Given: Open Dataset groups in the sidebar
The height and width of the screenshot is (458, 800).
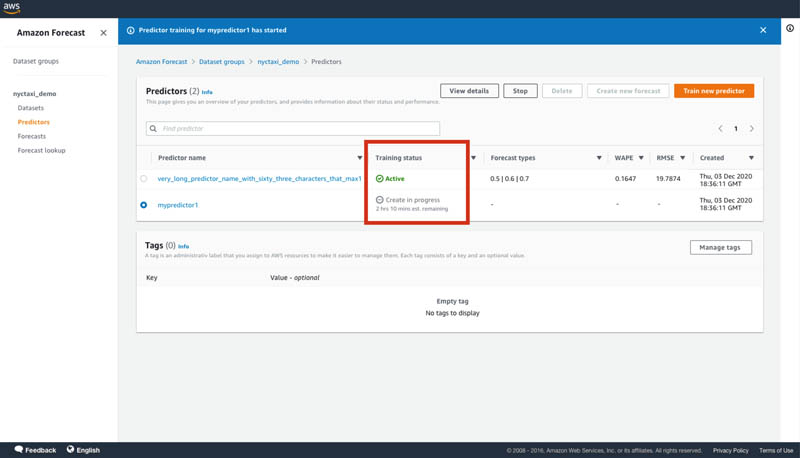Looking at the screenshot, I should point(36,61).
